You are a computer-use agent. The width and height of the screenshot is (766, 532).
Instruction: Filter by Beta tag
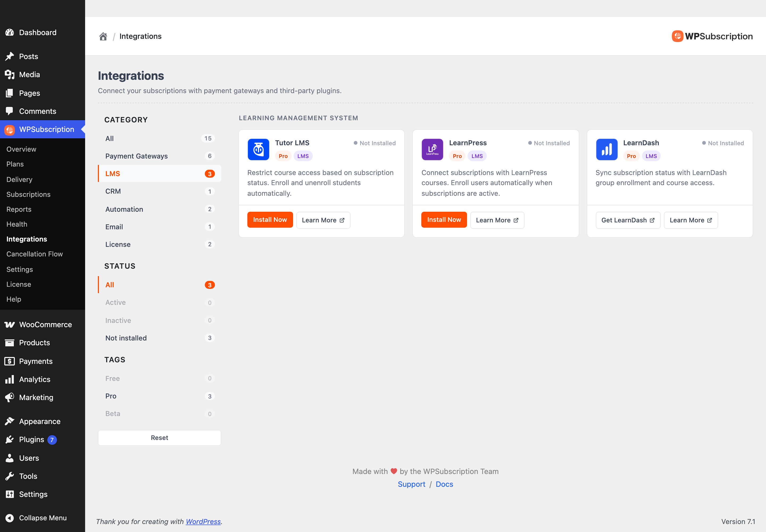pyautogui.click(x=159, y=414)
